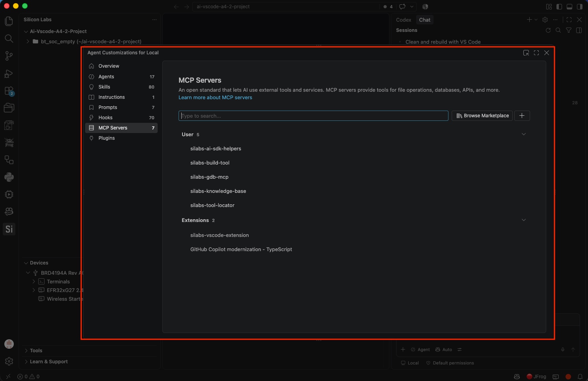Open the Agent mode picker
Screen dimensions: 588x381
pyautogui.click(x=420, y=350)
